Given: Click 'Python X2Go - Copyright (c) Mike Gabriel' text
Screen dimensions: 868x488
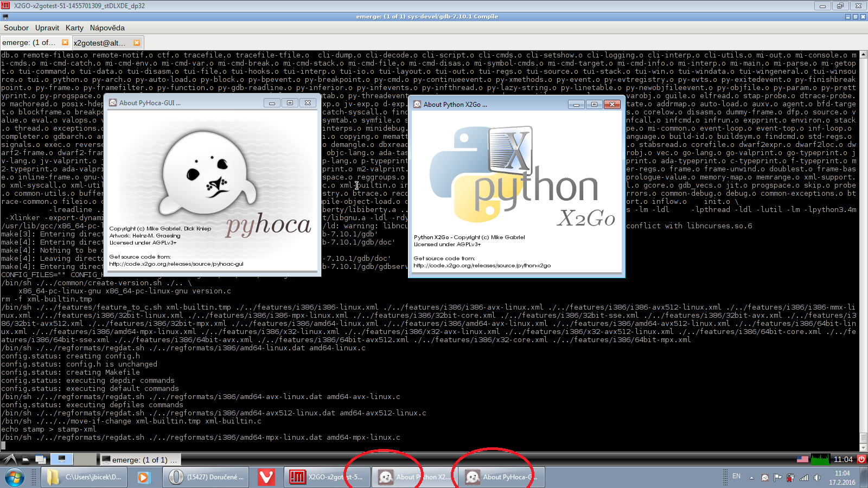Looking at the screenshot, I should pyautogui.click(x=469, y=237).
